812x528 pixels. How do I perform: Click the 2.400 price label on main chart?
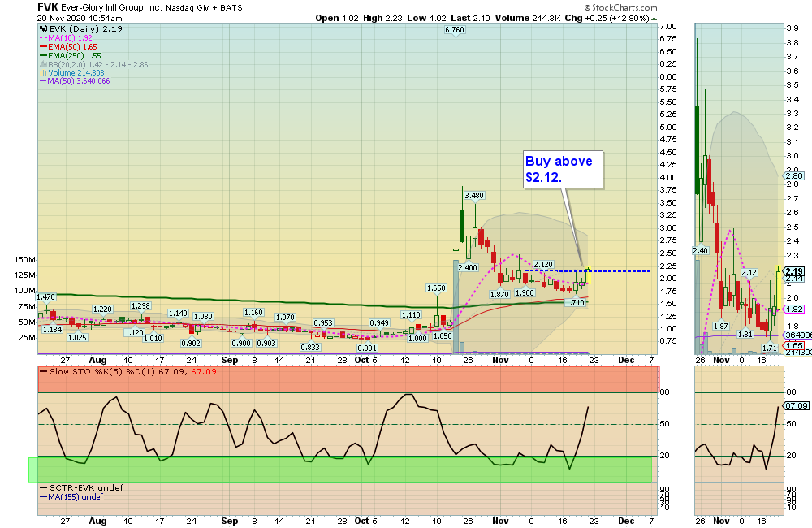tap(468, 267)
